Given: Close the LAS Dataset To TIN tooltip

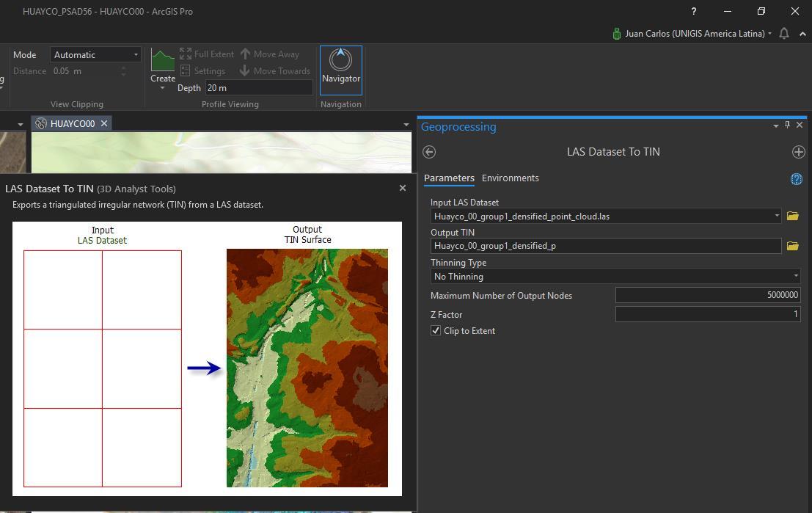Looking at the screenshot, I should coord(402,189).
